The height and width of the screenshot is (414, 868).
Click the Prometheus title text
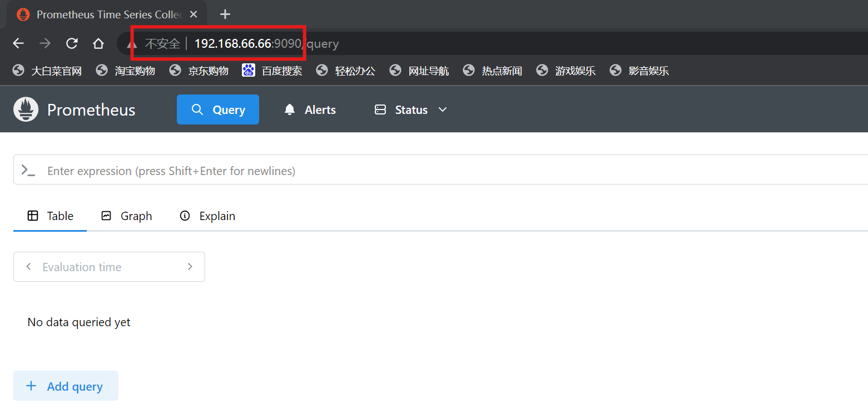[x=91, y=110]
